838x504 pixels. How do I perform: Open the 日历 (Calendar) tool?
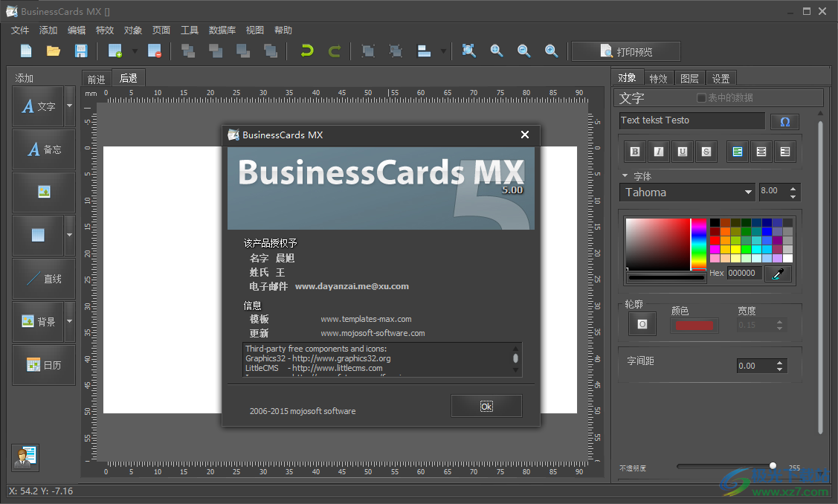pos(43,365)
